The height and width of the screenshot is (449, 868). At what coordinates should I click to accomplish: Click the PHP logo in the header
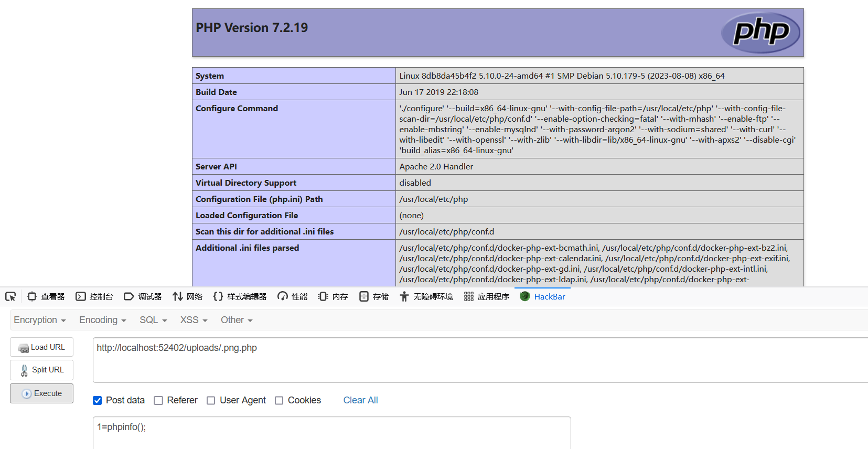(x=760, y=33)
